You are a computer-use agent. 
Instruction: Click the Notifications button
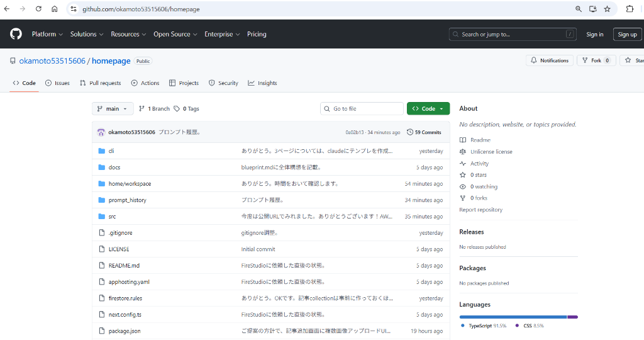550,60
